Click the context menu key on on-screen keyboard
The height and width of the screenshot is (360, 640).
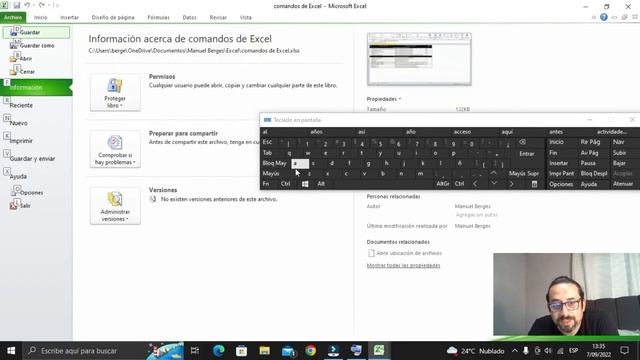pyautogui.click(x=534, y=184)
